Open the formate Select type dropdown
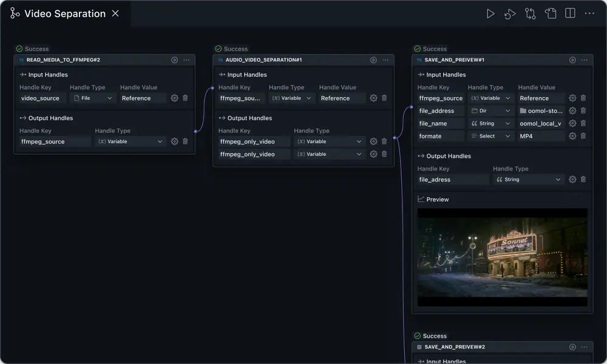This screenshot has width=607, height=364. tap(490, 136)
